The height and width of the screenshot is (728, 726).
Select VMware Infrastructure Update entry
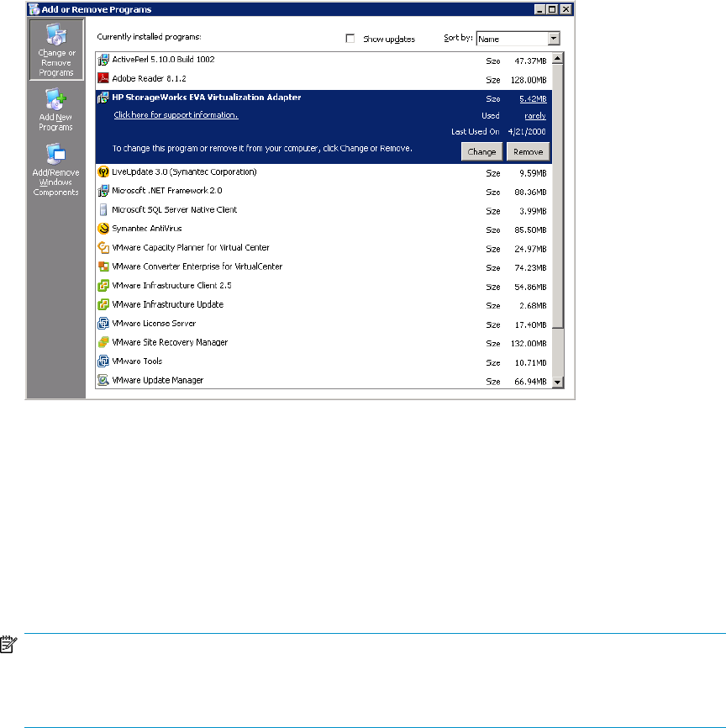[x=324, y=305]
